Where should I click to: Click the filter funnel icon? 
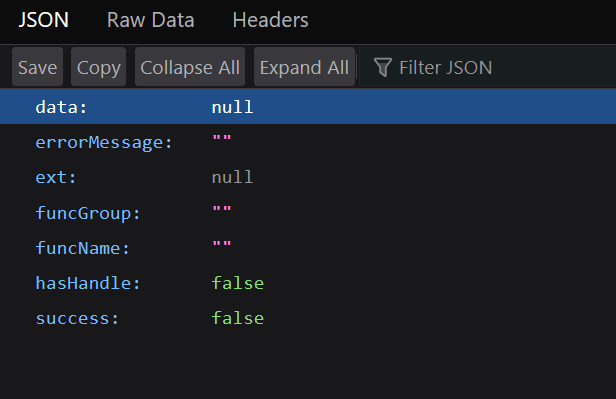(x=382, y=67)
